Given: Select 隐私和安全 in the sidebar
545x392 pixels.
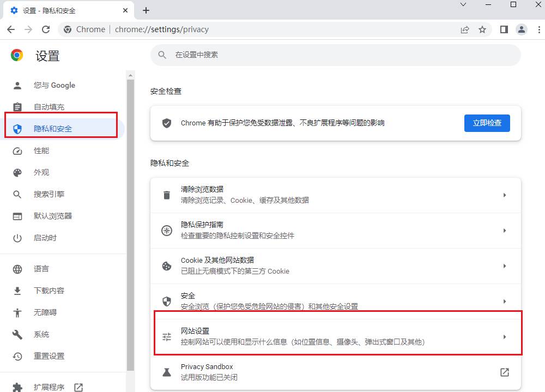Looking at the screenshot, I should [x=63, y=129].
